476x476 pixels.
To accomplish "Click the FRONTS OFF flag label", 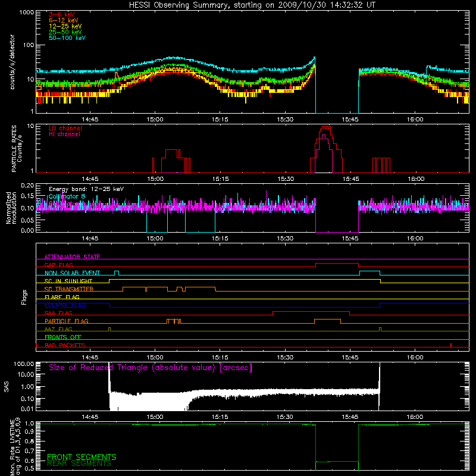I will [x=63, y=337].
